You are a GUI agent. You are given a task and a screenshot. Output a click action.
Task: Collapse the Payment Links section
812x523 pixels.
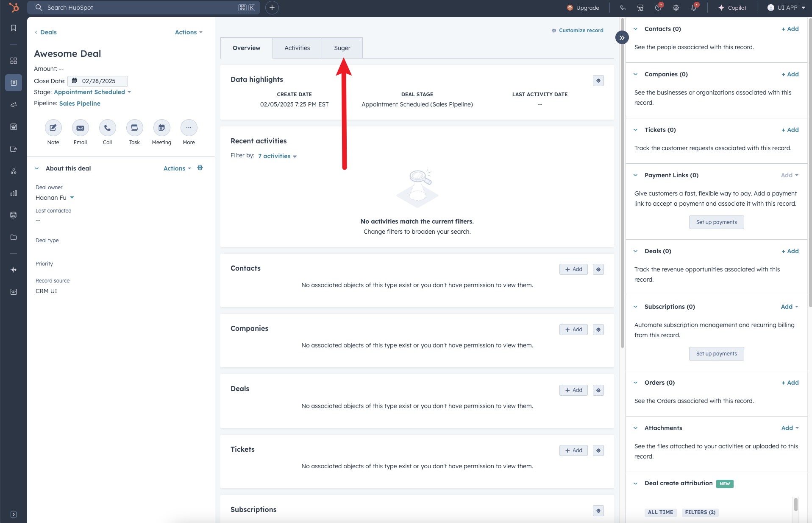[x=635, y=175]
